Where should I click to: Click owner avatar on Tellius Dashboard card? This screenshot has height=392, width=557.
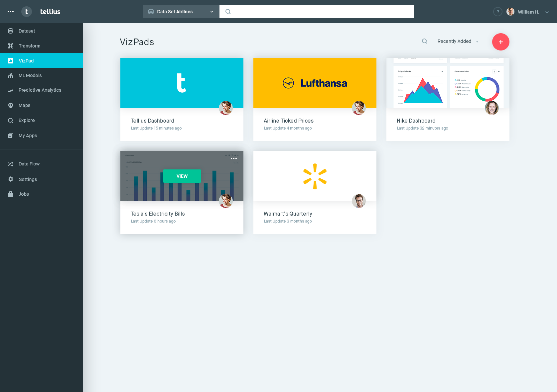226,108
